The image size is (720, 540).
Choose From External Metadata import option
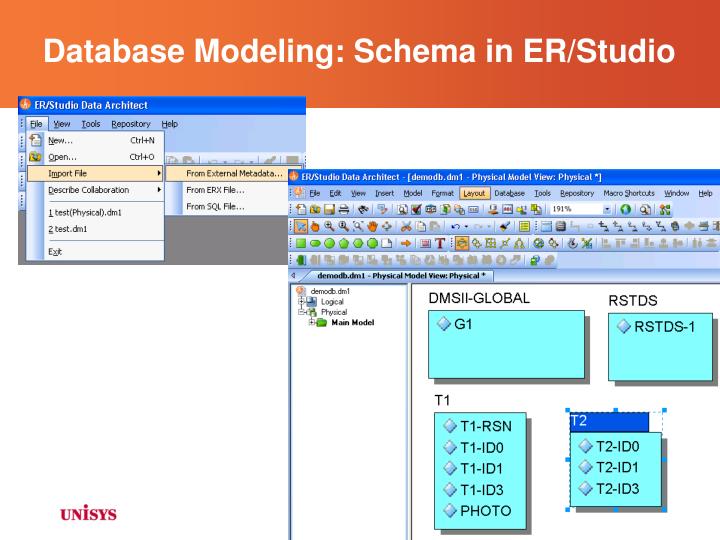point(234,173)
